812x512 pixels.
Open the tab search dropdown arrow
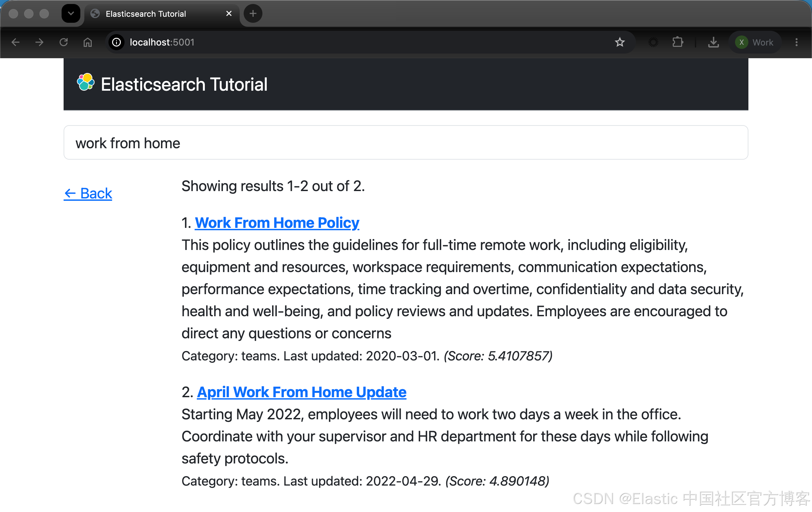pos(71,13)
